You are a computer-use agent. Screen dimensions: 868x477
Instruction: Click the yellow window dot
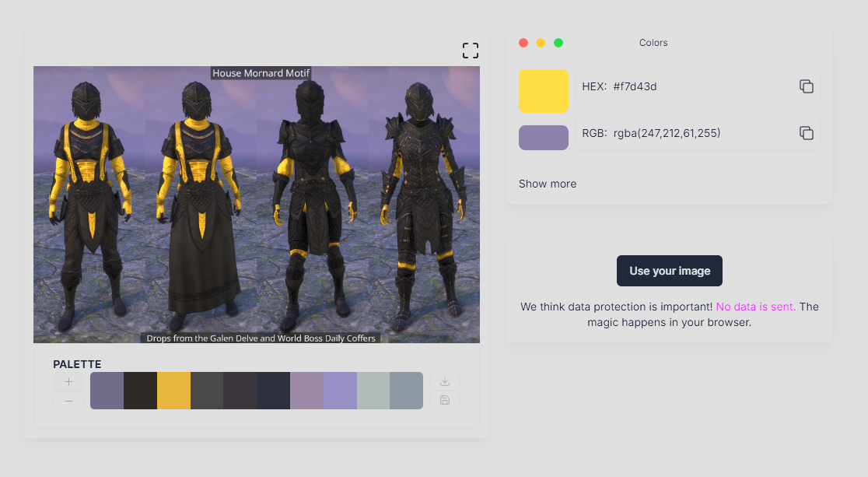point(541,43)
